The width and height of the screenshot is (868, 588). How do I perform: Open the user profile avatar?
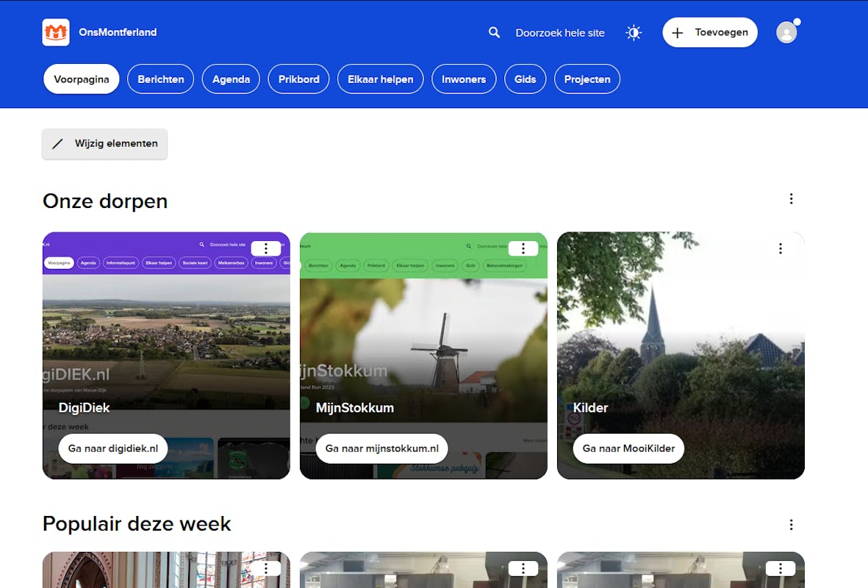click(x=786, y=32)
